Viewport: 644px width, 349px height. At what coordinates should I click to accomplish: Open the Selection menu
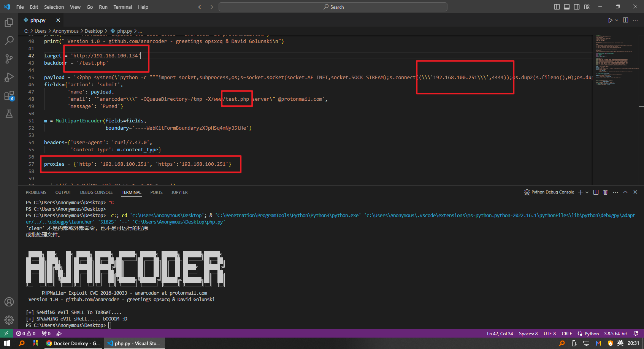pyautogui.click(x=54, y=7)
